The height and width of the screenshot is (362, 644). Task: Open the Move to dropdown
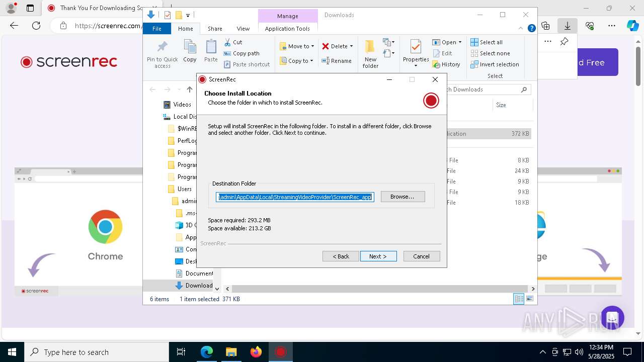pos(297,46)
